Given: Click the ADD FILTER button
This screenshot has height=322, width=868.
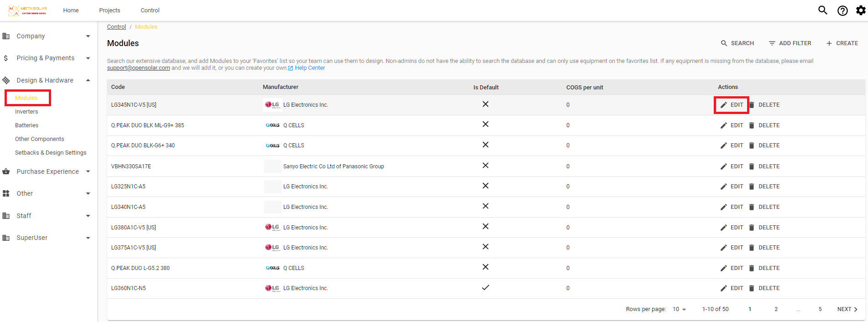Looking at the screenshot, I should click(790, 43).
